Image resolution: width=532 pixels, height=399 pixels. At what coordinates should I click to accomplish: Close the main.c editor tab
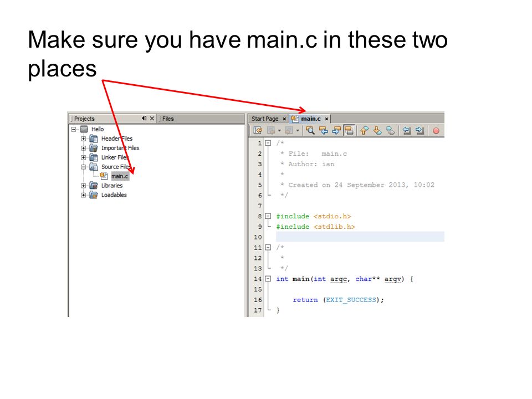point(326,119)
